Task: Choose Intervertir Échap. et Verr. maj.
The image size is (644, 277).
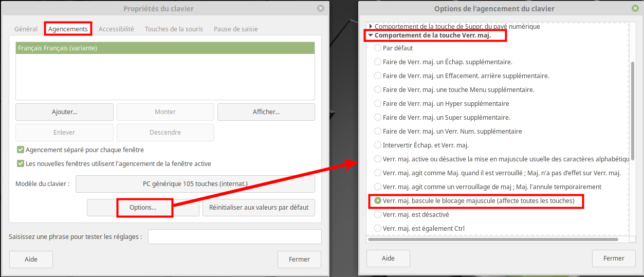Action: point(378,145)
